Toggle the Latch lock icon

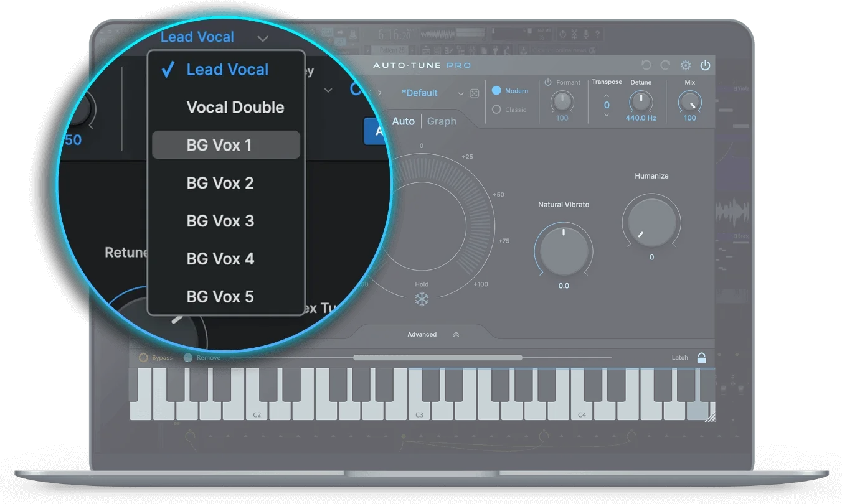point(701,358)
